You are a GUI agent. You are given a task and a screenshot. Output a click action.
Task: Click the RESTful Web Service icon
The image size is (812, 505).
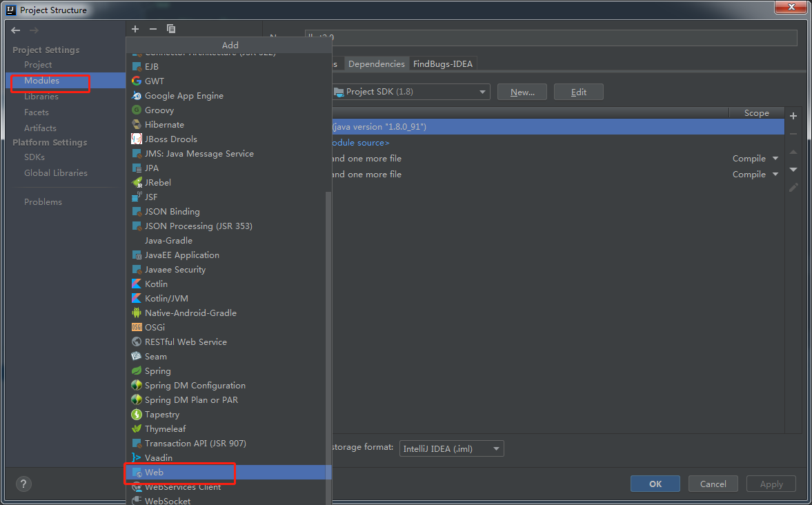(x=136, y=342)
